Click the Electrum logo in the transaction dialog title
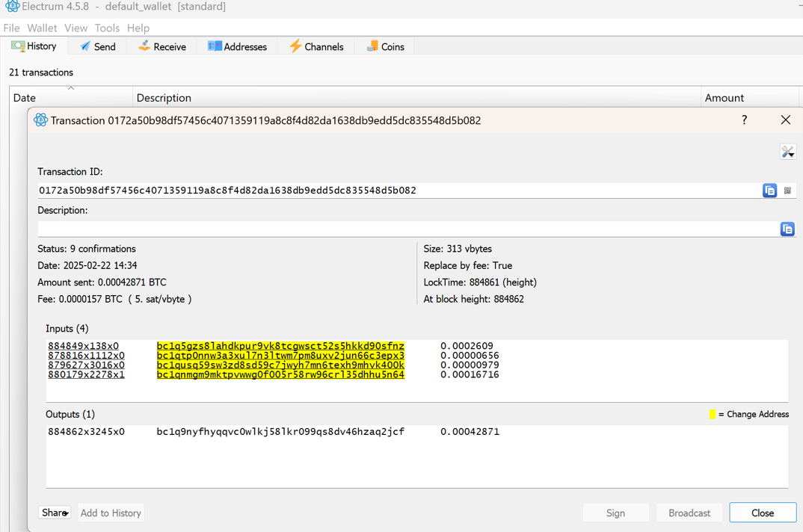803x532 pixels. pos(40,120)
